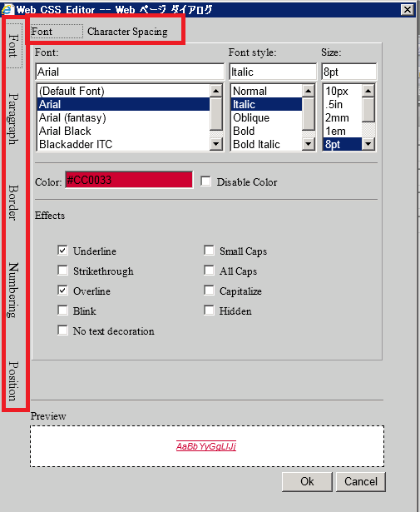The width and height of the screenshot is (420, 512).
Task: Click the Font name input field
Action: point(130,72)
